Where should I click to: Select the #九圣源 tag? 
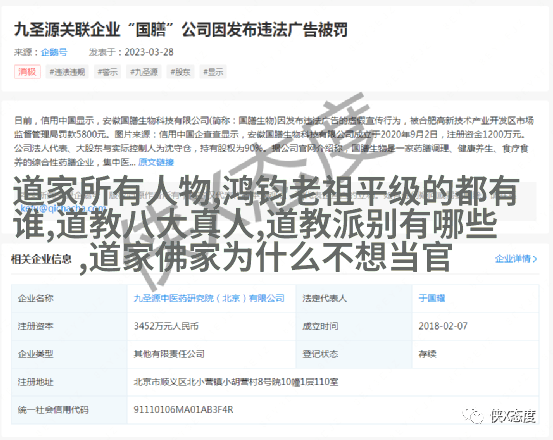pyautogui.click(x=144, y=72)
